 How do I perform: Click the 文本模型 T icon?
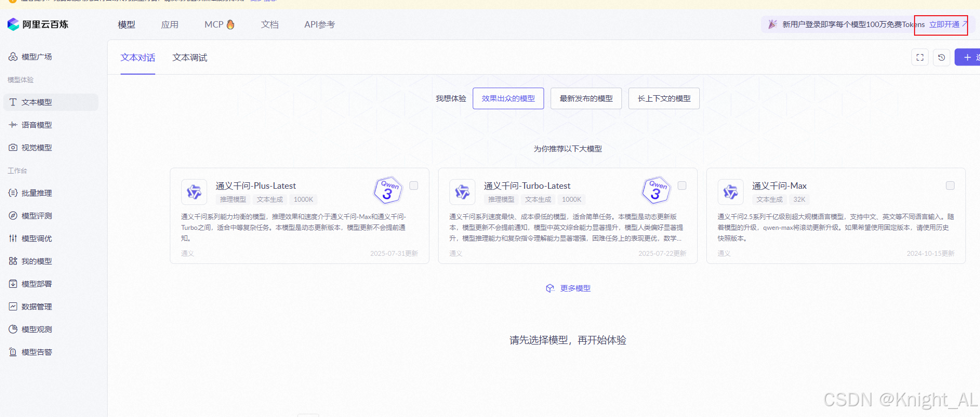tap(13, 102)
